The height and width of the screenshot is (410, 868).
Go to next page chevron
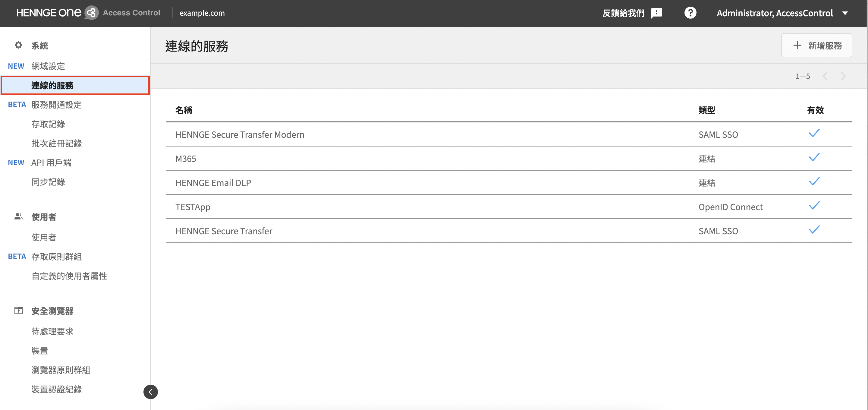843,76
